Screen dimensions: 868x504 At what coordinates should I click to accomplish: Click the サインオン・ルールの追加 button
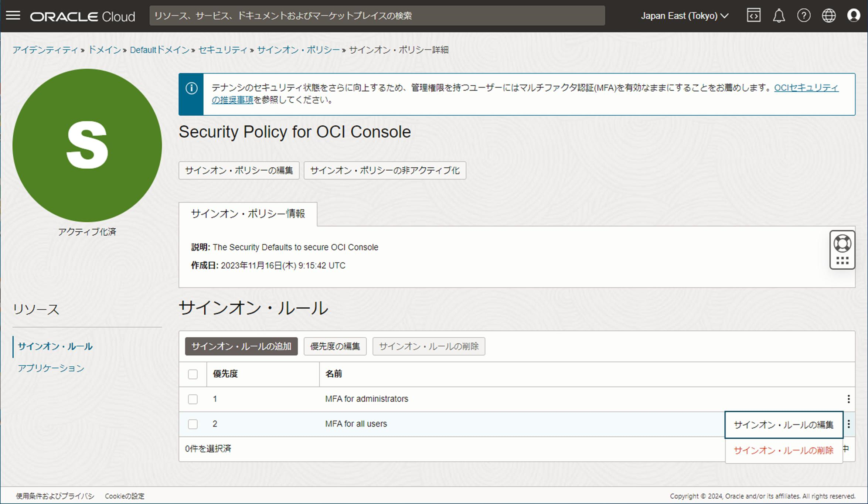241,346
